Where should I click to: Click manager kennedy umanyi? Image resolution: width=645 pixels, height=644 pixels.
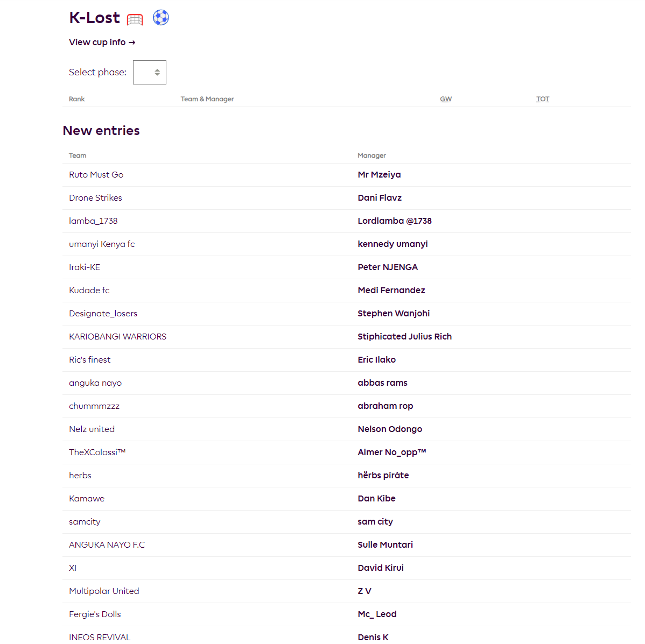click(x=393, y=244)
